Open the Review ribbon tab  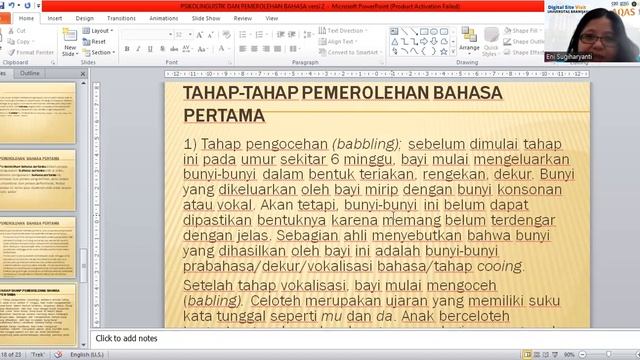coord(242,18)
